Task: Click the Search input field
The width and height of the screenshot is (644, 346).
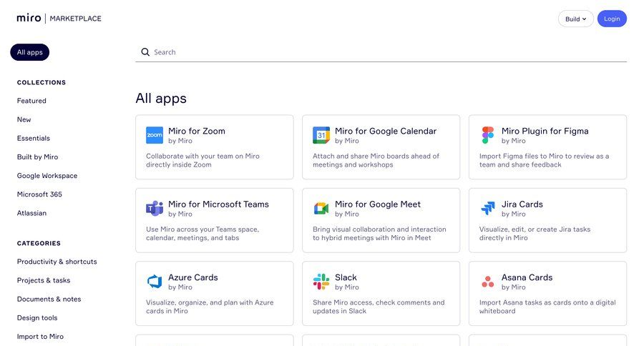Action: click(x=386, y=52)
